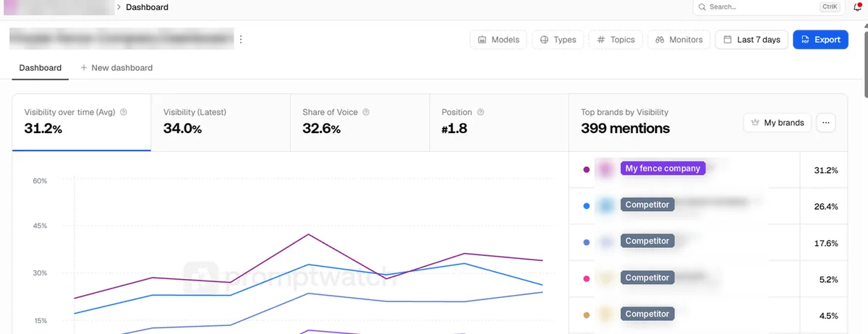This screenshot has height=334, width=868.
Task: Click the tan dot in the 4.5% row
Action: pos(587,315)
